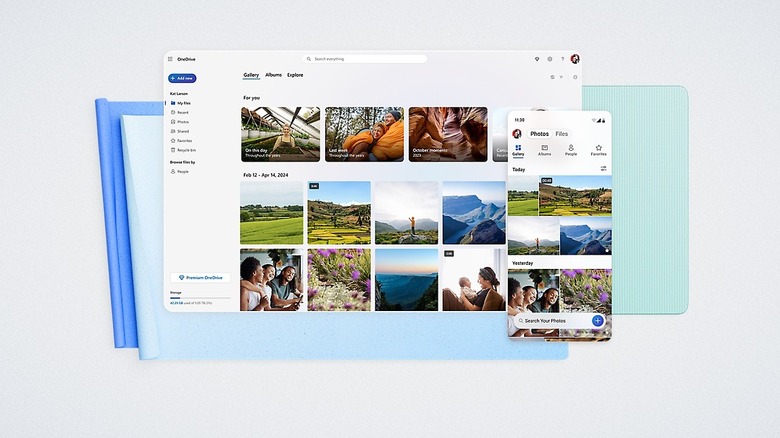Open the On this day memory card

[x=281, y=134]
